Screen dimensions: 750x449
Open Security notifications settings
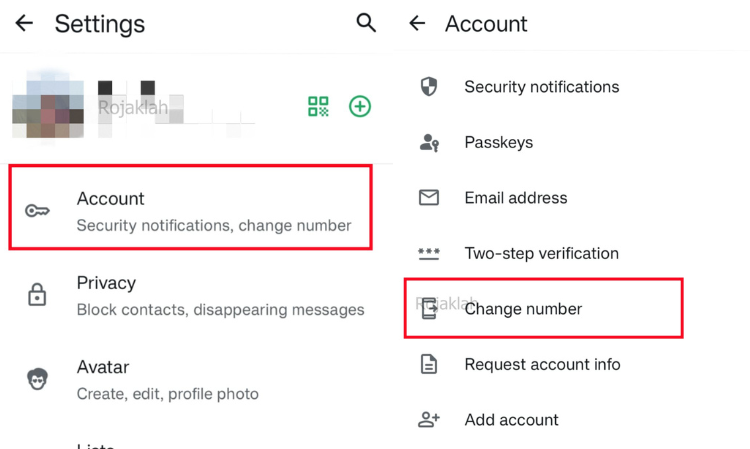541,87
